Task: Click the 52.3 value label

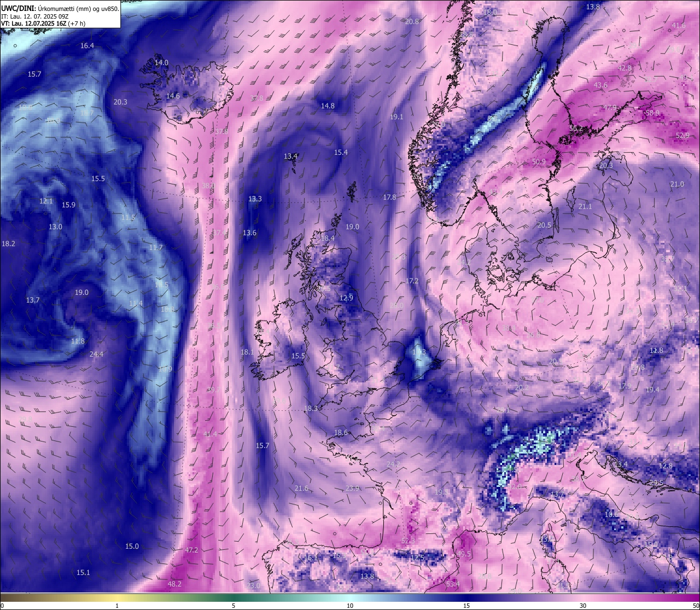Action: (408, 541)
